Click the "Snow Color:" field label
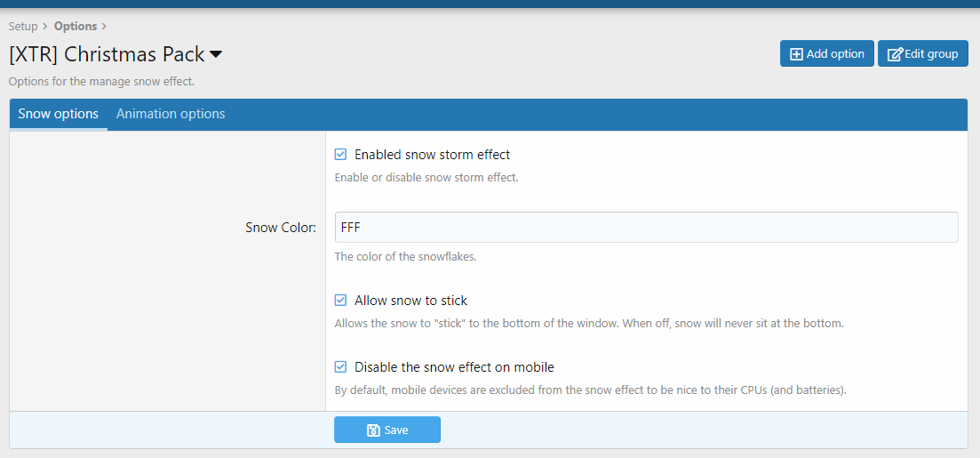980x458 pixels. point(281,228)
